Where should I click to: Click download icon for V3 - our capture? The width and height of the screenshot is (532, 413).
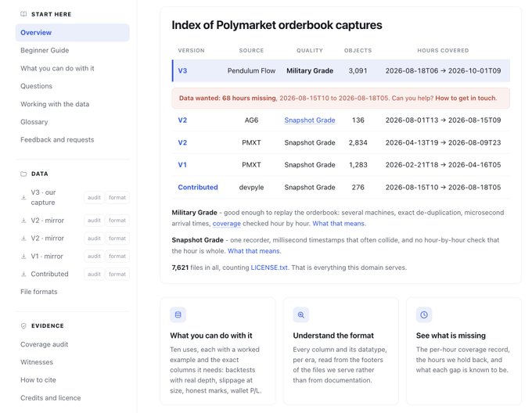tap(23, 197)
